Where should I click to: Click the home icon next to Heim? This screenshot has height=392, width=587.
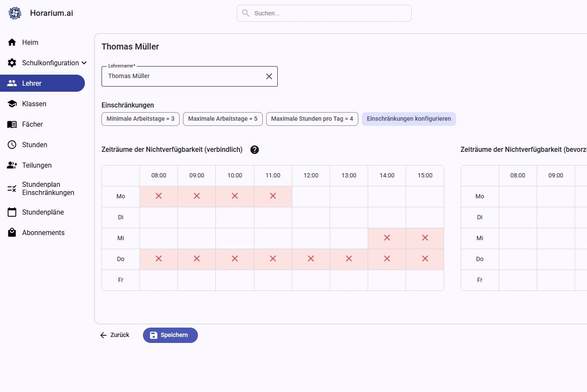[x=12, y=42]
